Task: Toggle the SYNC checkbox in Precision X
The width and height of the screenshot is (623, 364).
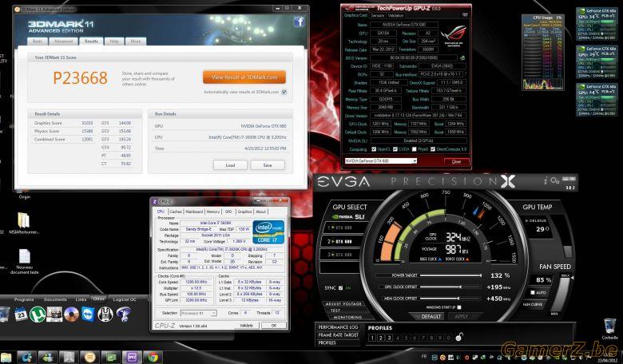Action: [x=340, y=288]
